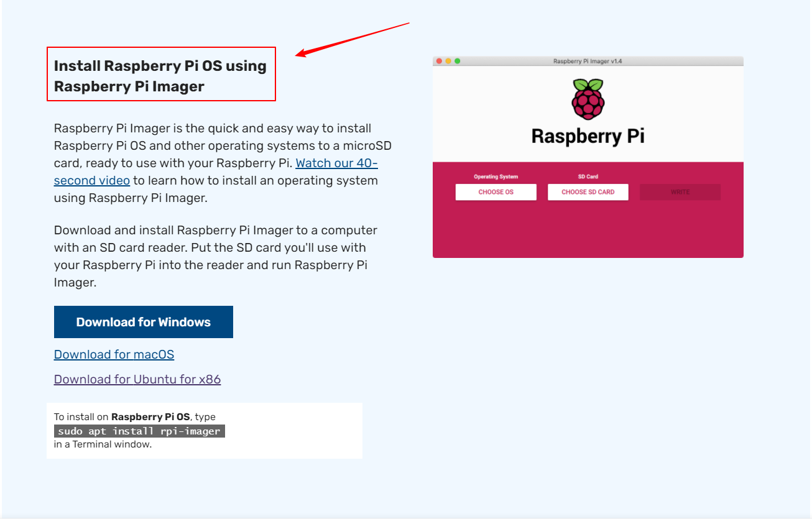Click the 'Install Raspberry Pi OS using' heading
The height and width of the screenshot is (519, 812).
(160, 66)
